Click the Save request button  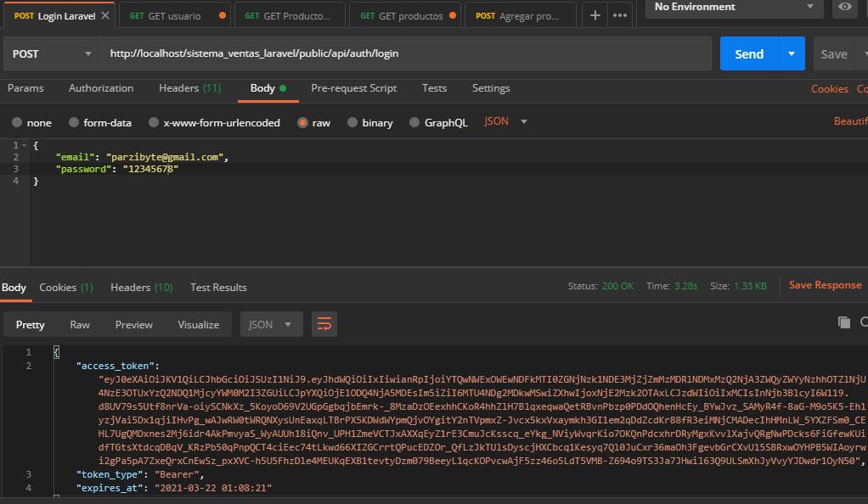pos(834,53)
